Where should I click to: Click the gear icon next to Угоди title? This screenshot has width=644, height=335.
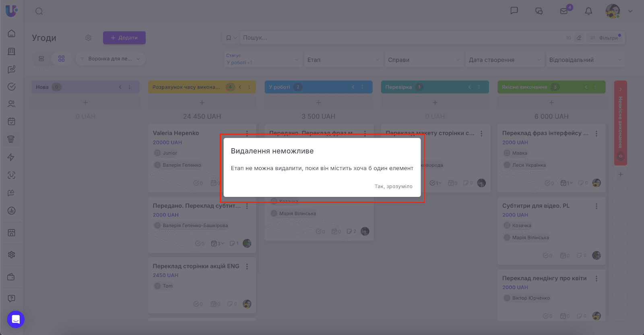(x=88, y=38)
